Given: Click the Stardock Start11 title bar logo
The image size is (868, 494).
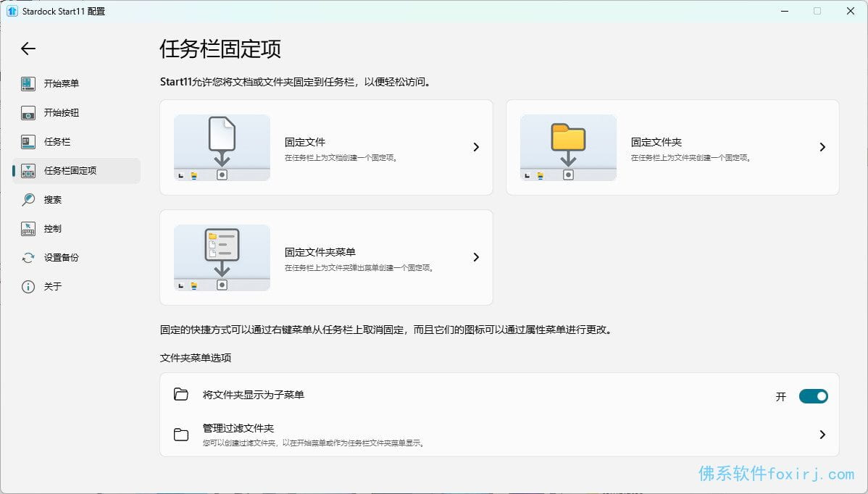Looking at the screenshot, I should click(x=12, y=11).
